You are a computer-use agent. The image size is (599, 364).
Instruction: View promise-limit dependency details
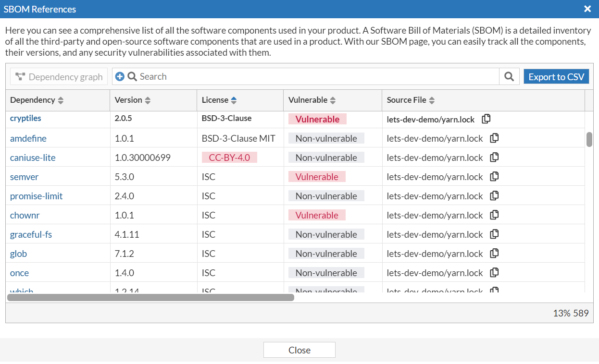(x=36, y=195)
